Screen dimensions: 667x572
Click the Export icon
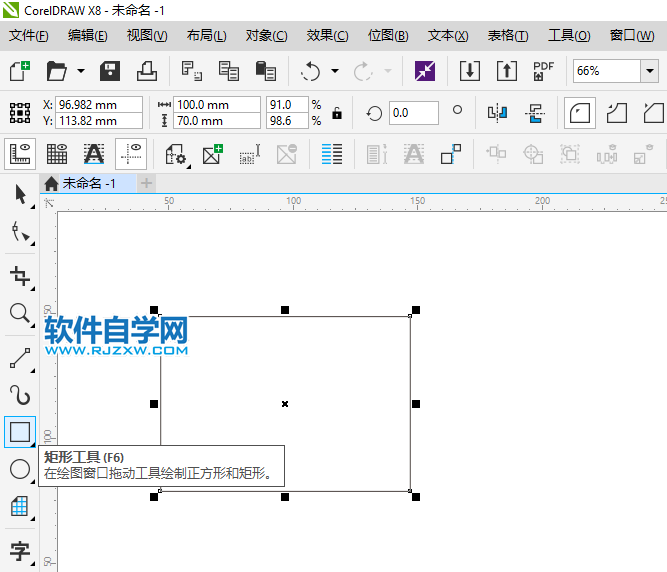click(x=507, y=71)
